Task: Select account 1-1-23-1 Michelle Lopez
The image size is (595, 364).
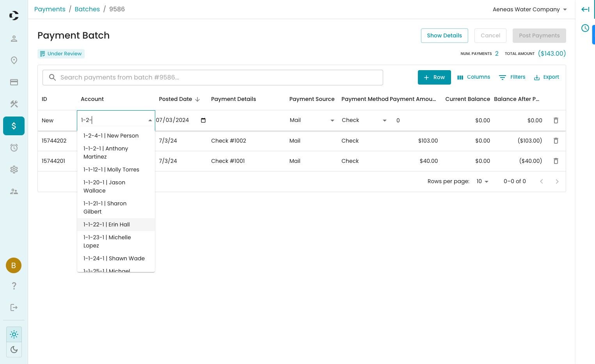Action: click(116, 242)
